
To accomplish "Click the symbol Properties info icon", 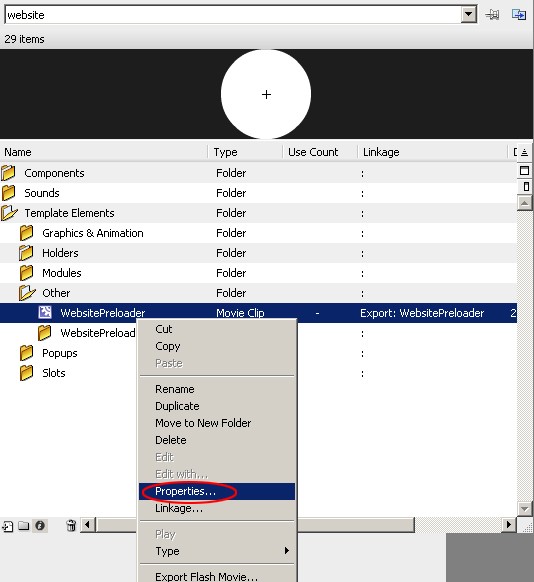I will (40, 526).
